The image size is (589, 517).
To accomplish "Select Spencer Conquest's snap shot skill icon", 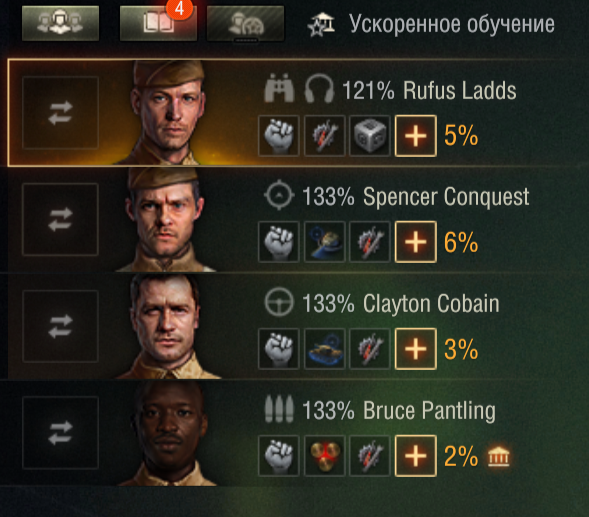I will pyautogui.click(x=324, y=242).
